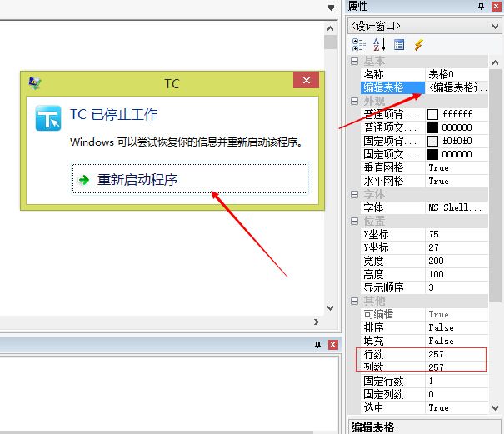
Task: Click properties list scroll down arrow
Action: (x=495, y=408)
